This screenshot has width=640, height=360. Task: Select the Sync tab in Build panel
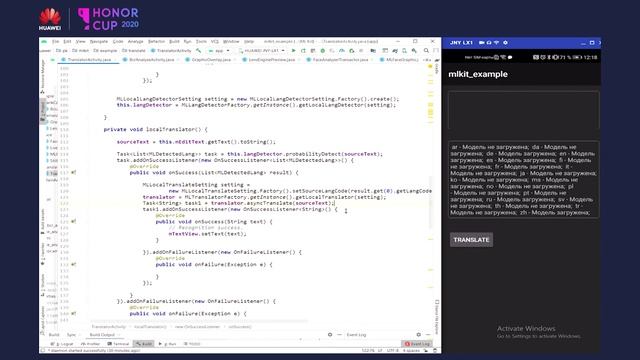[71, 335]
